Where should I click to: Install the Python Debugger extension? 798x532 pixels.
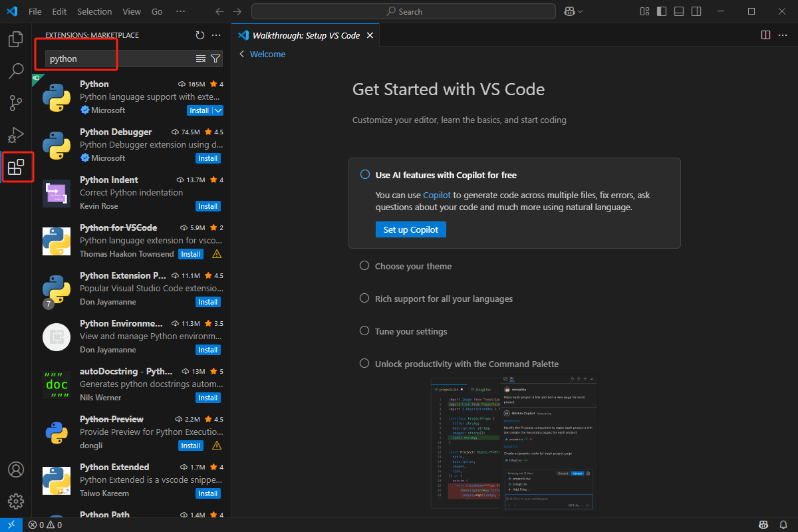pos(208,158)
